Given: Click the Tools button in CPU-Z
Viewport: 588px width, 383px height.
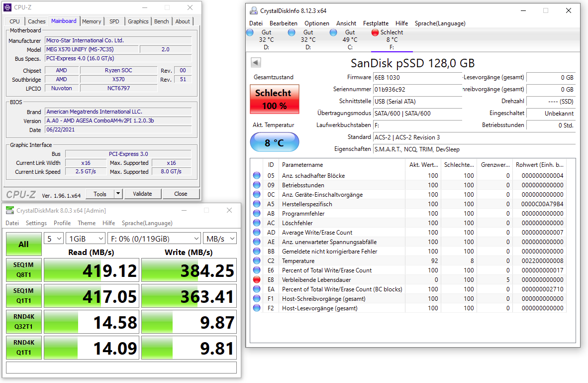Looking at the screenshot, I should [x=100, y=194].
